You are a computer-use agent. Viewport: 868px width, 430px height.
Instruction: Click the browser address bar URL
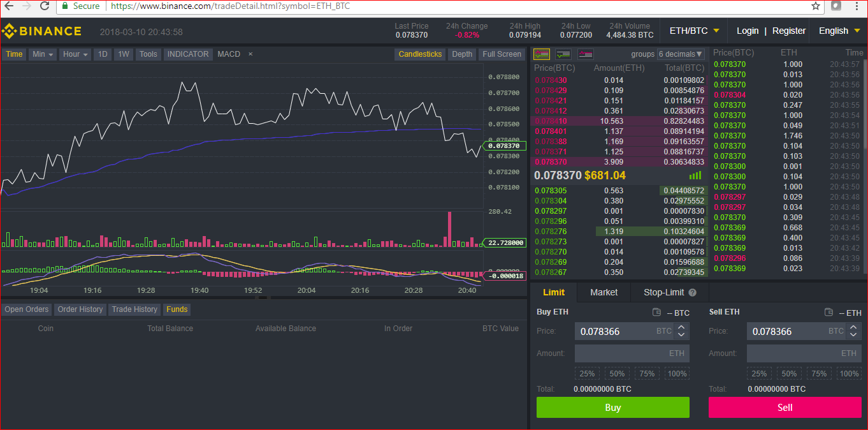click(x=230, y=6)
